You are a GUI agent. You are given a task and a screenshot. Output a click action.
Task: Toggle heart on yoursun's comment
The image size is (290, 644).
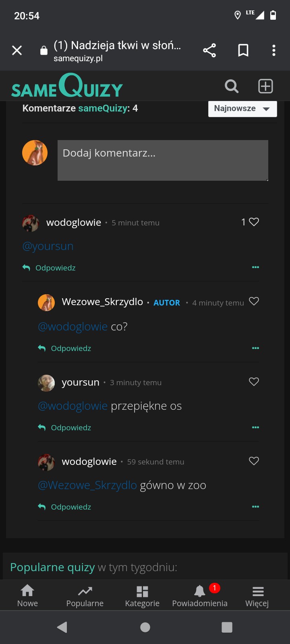click(254, 382)
